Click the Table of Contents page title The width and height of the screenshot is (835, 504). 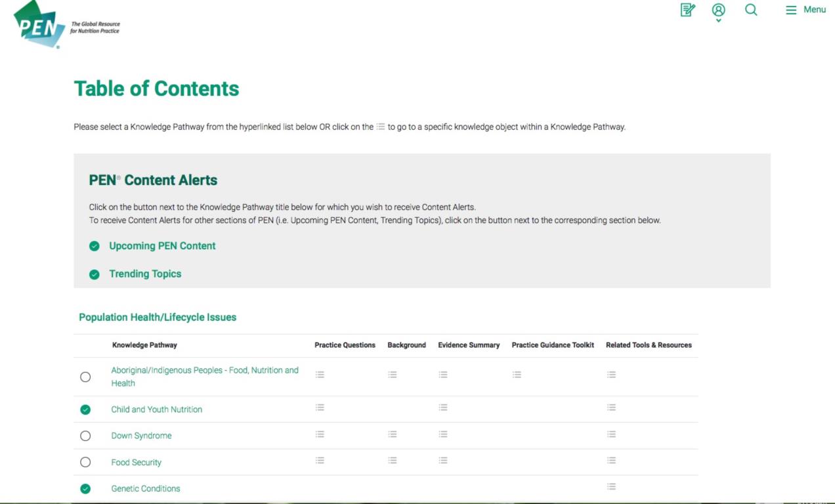[156, 89]
